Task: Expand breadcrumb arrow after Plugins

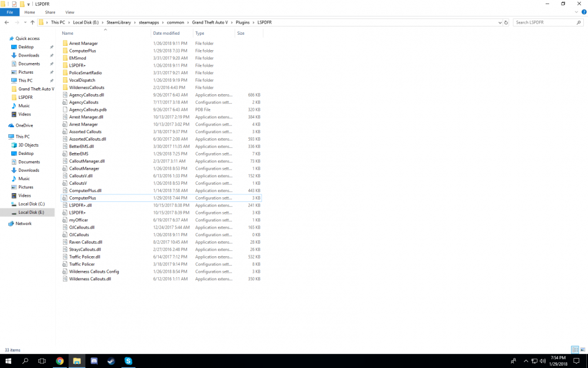Action: point(253,22)
